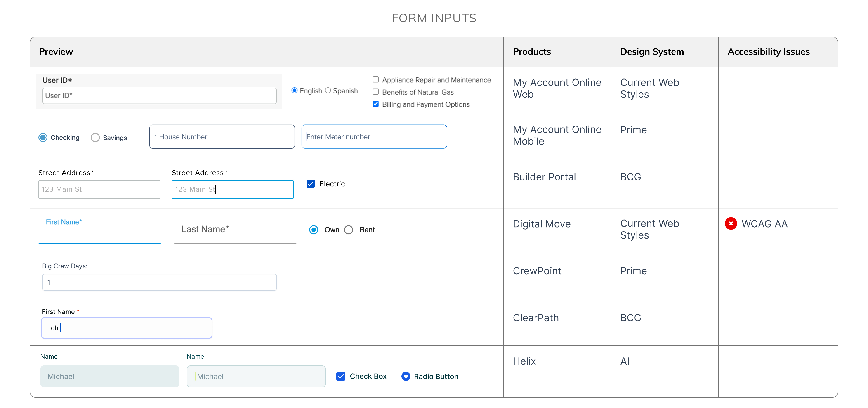
Task: Click the focused blue Street Address field
Action: point(233,189)
